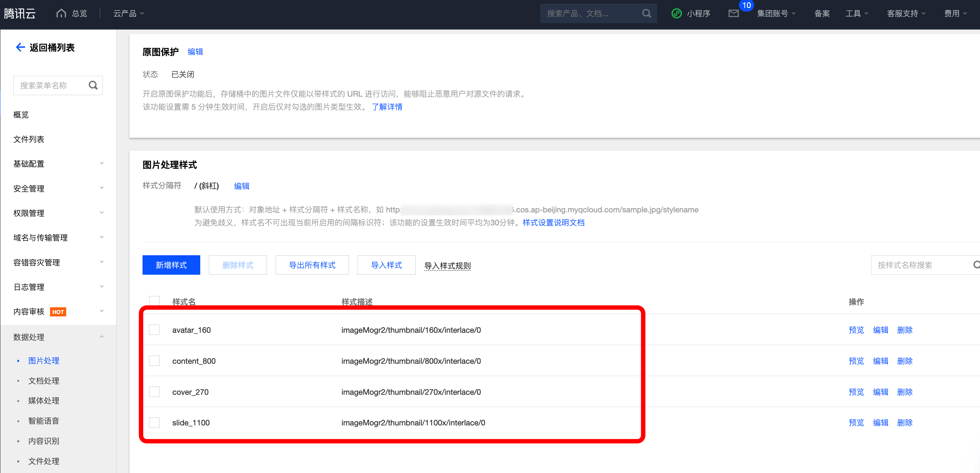The height and width of the screenshot is (473, 980).
Task: Click the back arrow to bucket list
Action: click(x=20, y=47)
